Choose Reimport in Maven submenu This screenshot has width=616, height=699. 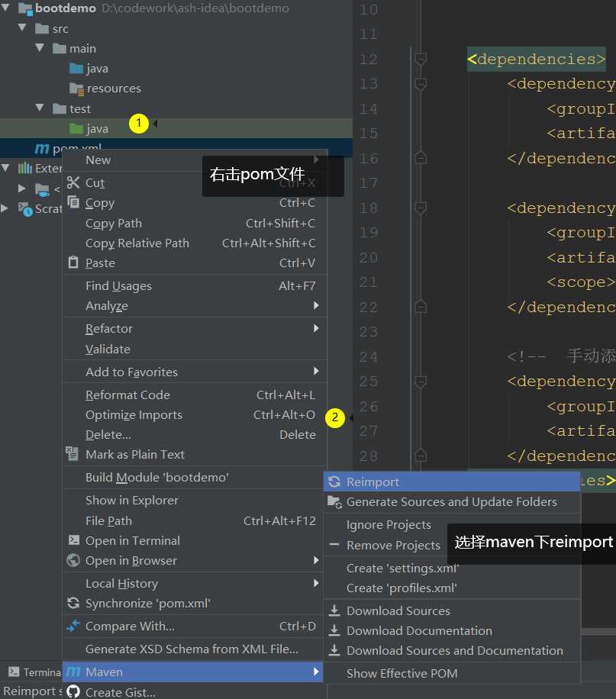(x=452, y=482)
